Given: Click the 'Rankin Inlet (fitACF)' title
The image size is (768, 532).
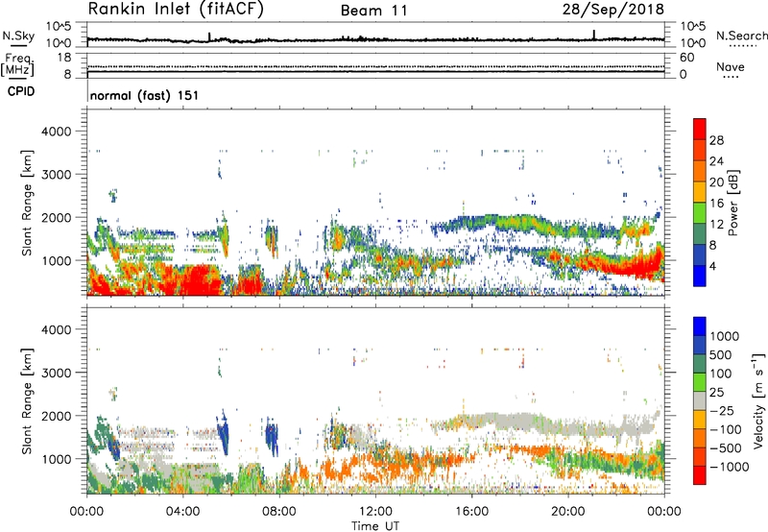Looking at the screenshot, I should (176, 10).
